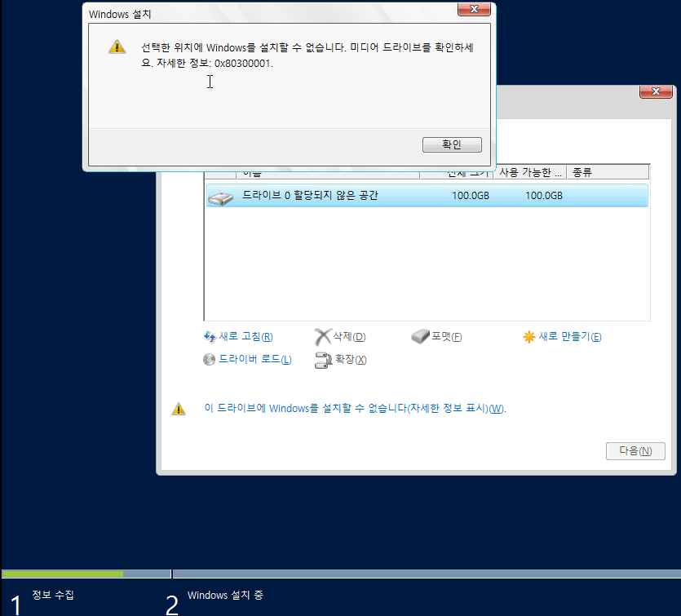
Task: Select the 드라이브 0 할당되지 않은 공간 row
Action: [427, 196]
